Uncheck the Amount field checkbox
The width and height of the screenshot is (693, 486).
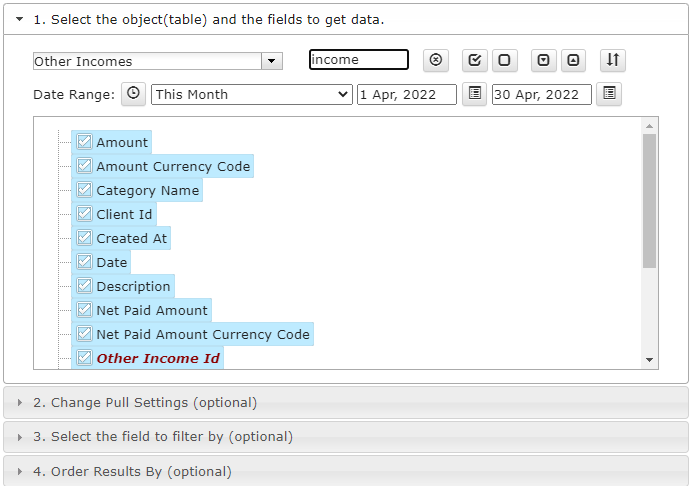point(84,142)
